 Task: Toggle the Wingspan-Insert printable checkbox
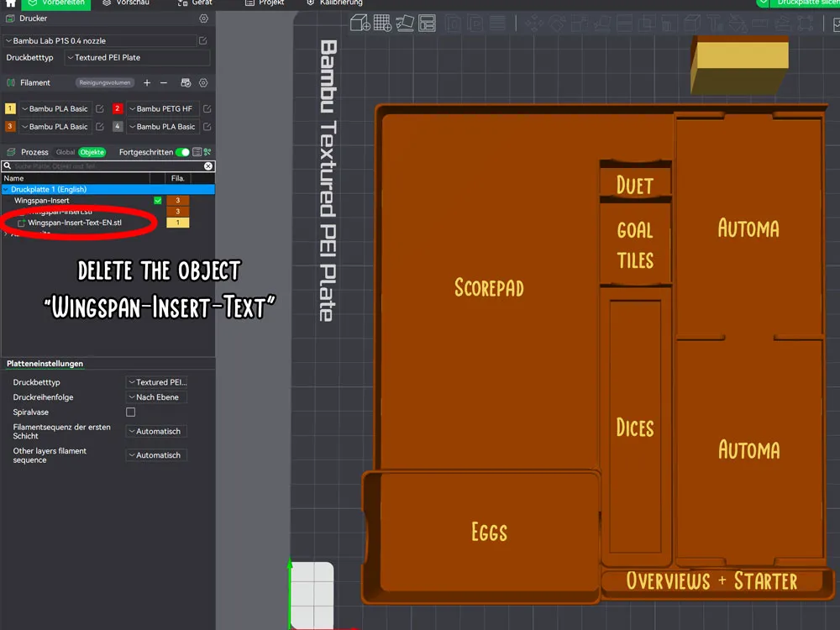click(158, 201)
